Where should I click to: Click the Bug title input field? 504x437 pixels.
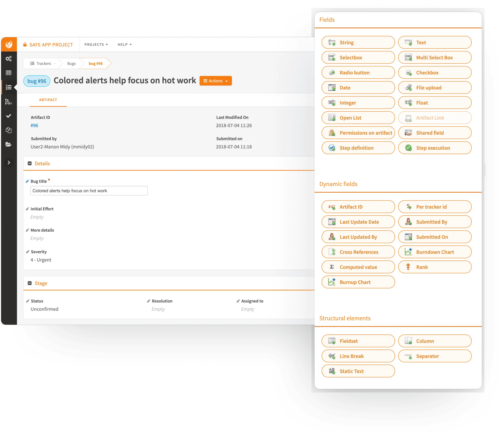[89, 191]
